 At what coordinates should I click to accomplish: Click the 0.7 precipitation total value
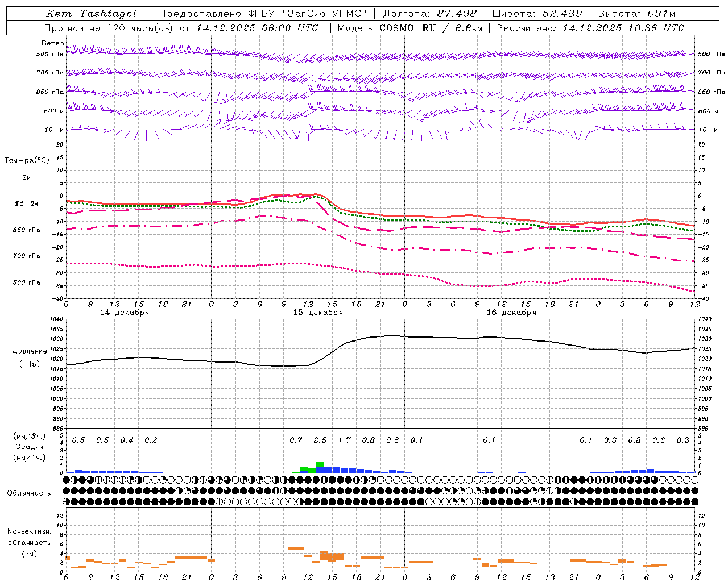(x=296, y=440)
